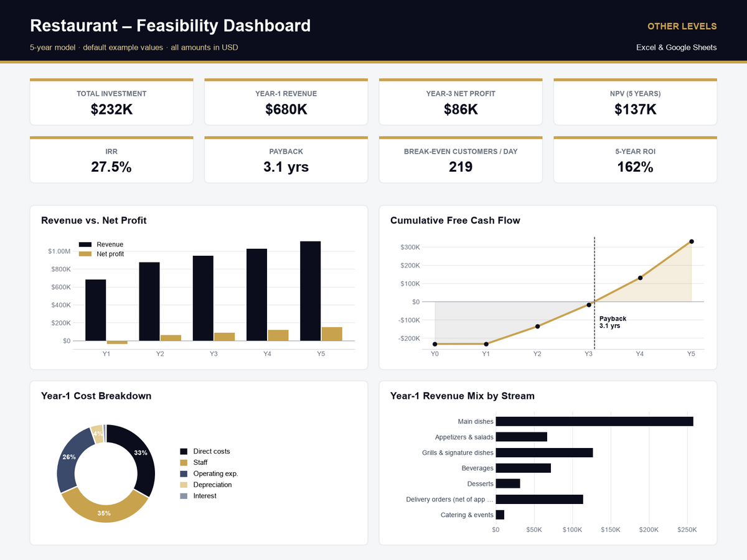The width and height of the screenshot is (747, 560).
Task: Click the IRR 27.5% value
Action: click(x=111, y=167)
